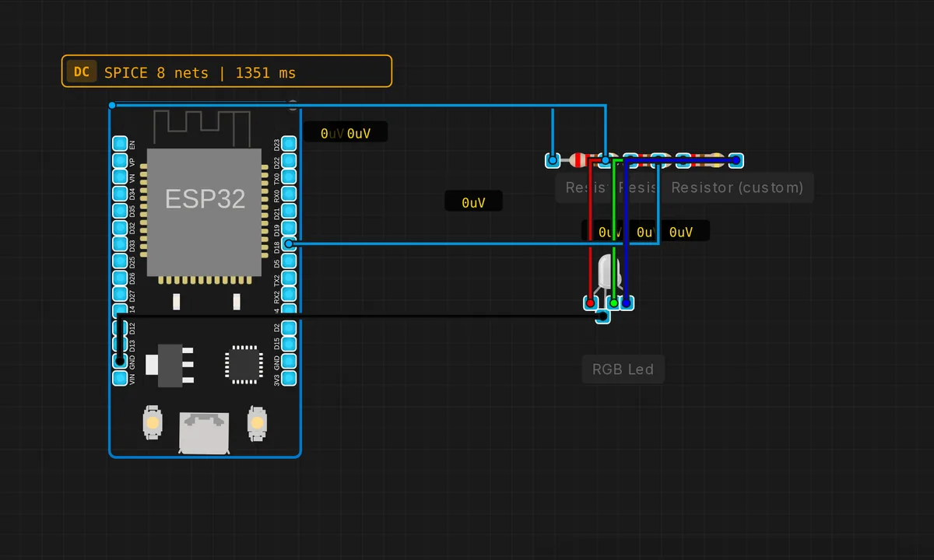The image size is (934, 560).
Task: Select the ESP32 RX2 pin
Action: (x=289, y=295)
